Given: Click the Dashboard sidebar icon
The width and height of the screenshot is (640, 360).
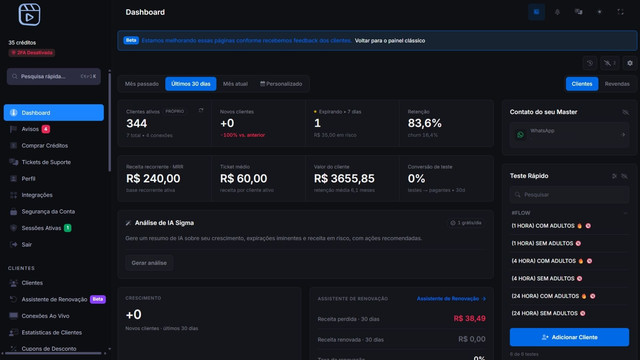Looking at the screenshot, I should click(x=13, y=113).
